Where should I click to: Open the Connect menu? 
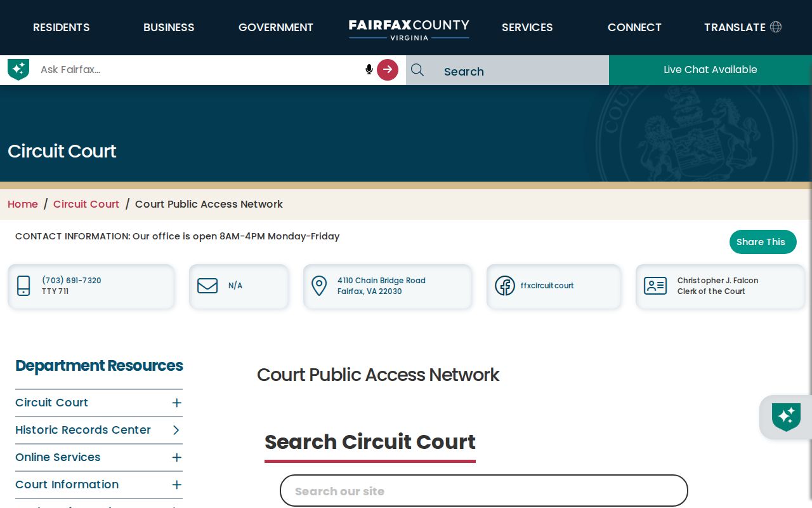tap(634, 27)
